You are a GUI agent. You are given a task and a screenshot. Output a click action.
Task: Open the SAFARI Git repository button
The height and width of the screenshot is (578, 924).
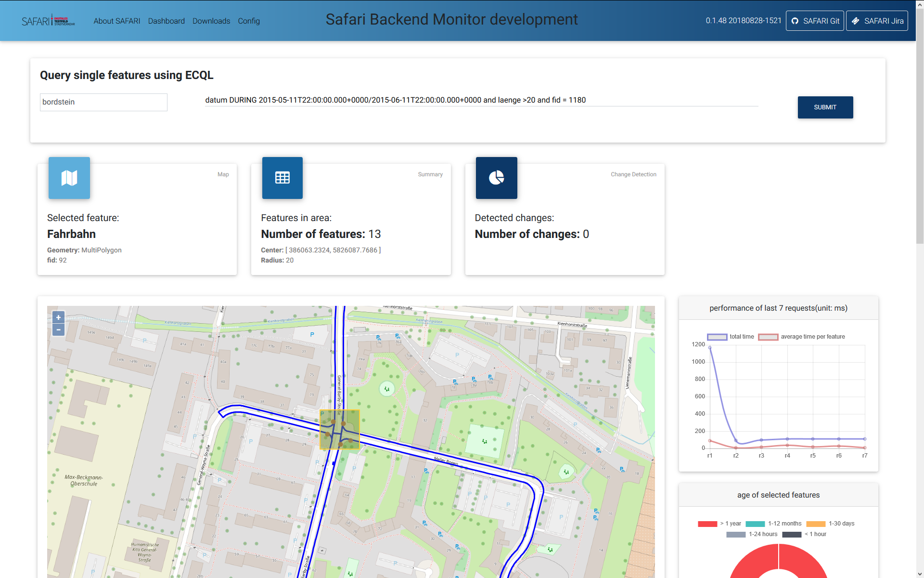tap(815, 21)
